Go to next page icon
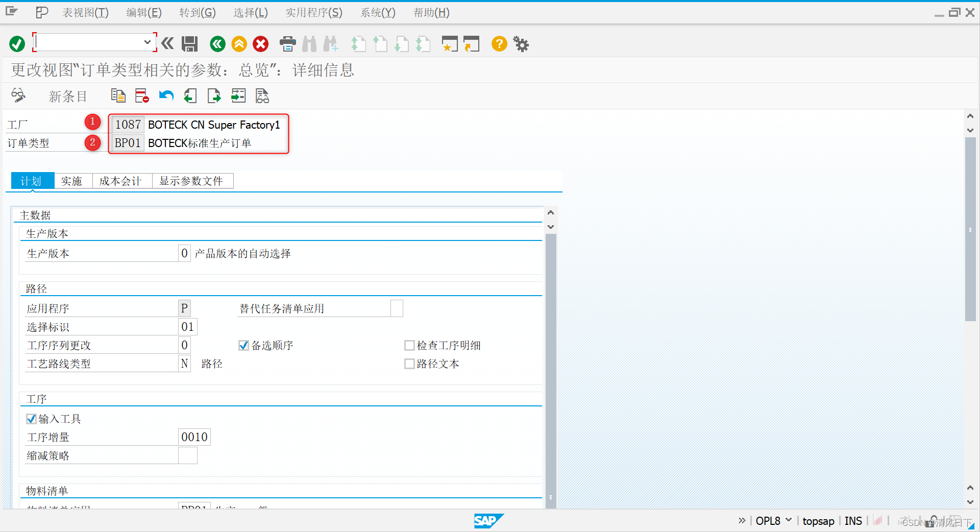 [x=402, y=44]
